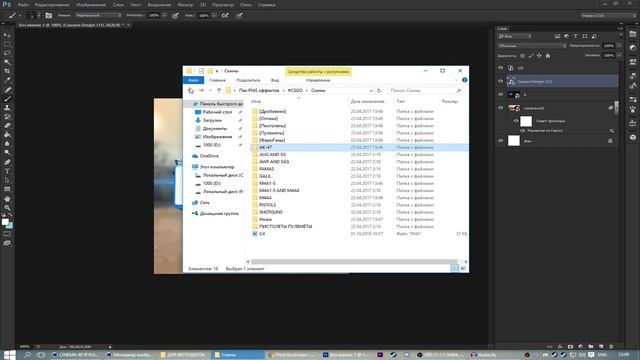Open the brush panel toggle in options bar
The image size is (640, 360).
click(x=49, y=16)
